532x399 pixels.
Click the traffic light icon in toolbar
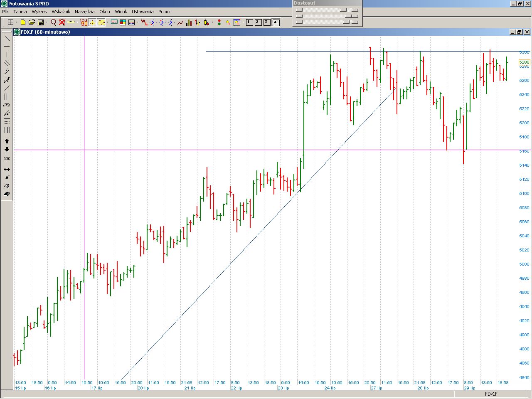[x=219, y=22]
